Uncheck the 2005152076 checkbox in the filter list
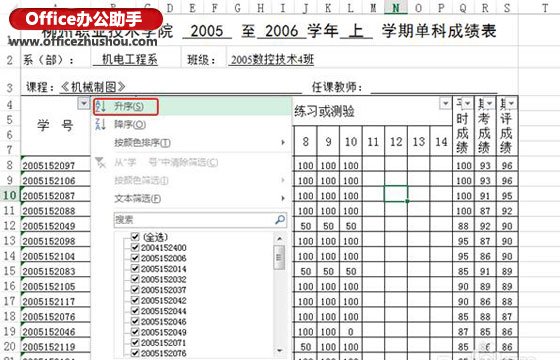Image resolution: width=560 pixels, height=360 pixels. pyautogui.click(x=135, y=353)
